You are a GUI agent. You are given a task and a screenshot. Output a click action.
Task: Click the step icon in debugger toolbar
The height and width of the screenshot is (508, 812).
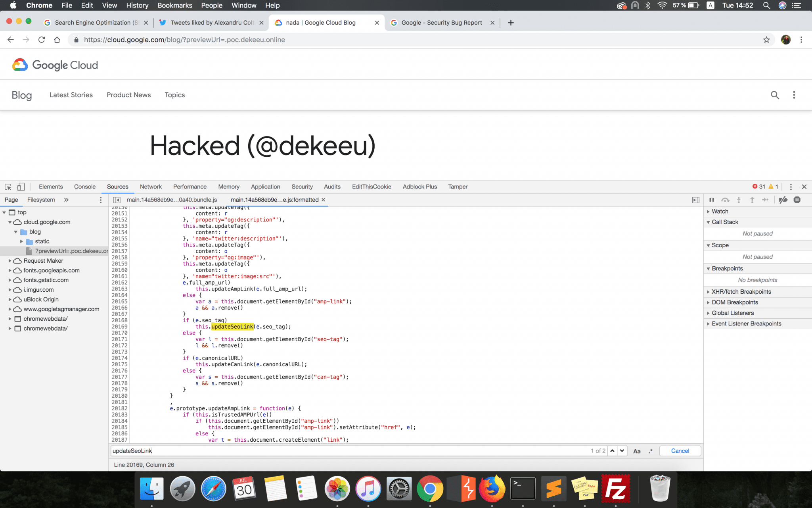[765, 200]
